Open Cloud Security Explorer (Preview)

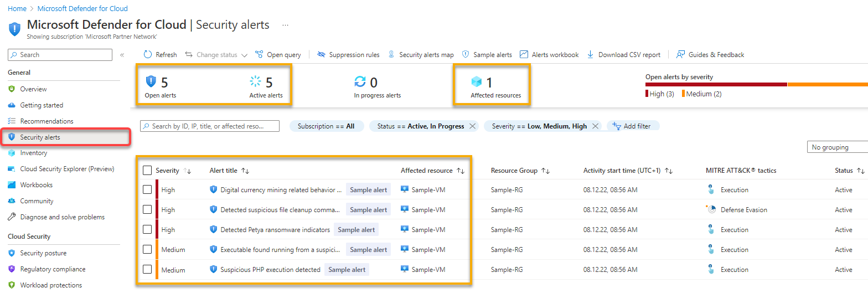pos(67,169)
